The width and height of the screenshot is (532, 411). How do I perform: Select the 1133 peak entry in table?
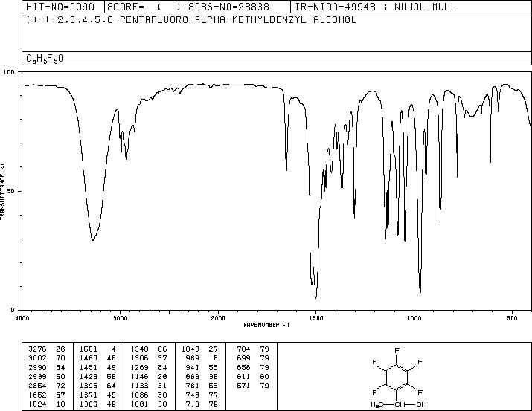[149, 386]
